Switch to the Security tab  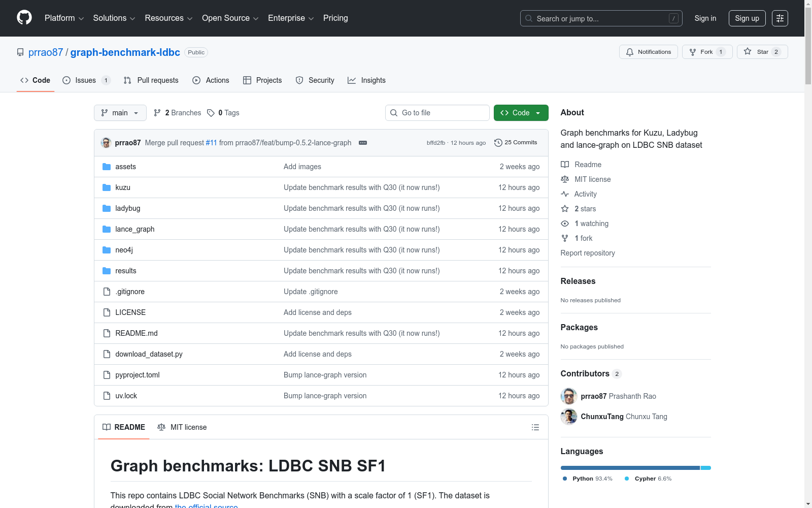pos(315,80)
